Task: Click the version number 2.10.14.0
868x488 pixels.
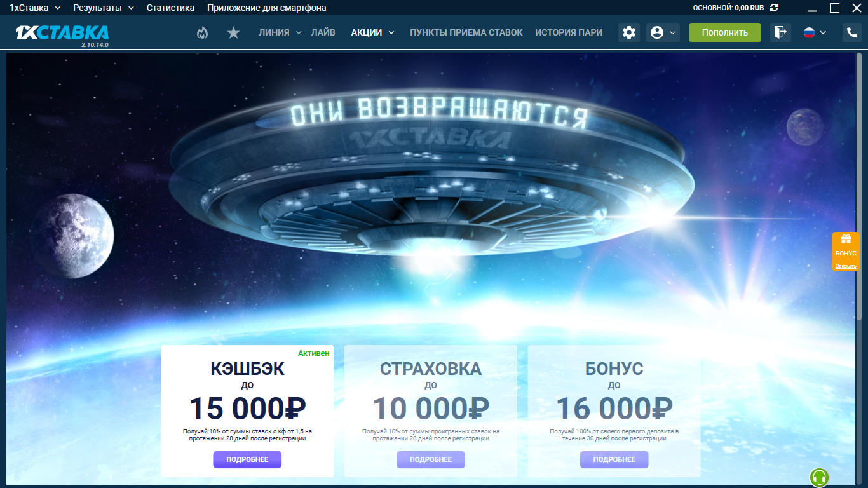Action: [x=95, y=45]
